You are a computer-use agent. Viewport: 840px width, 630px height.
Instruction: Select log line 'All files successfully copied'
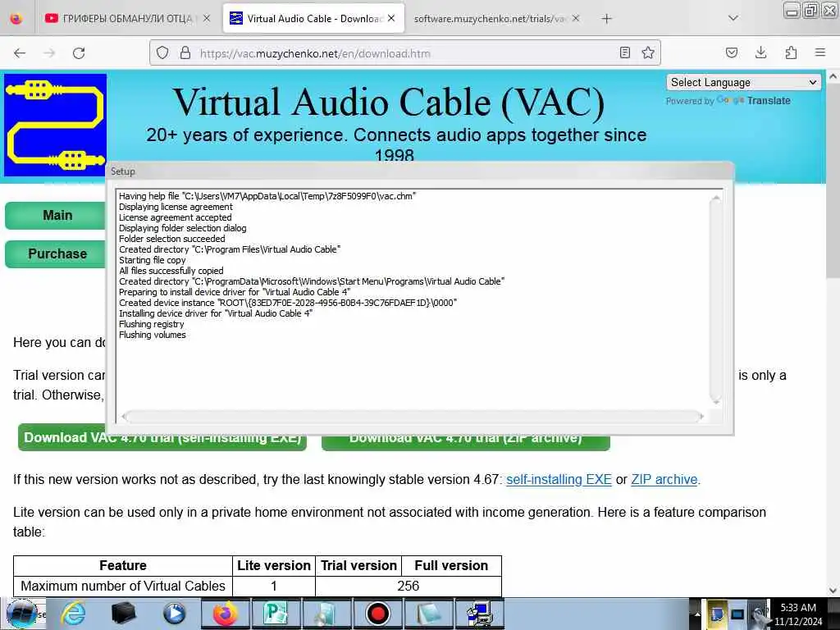(171, 271)
